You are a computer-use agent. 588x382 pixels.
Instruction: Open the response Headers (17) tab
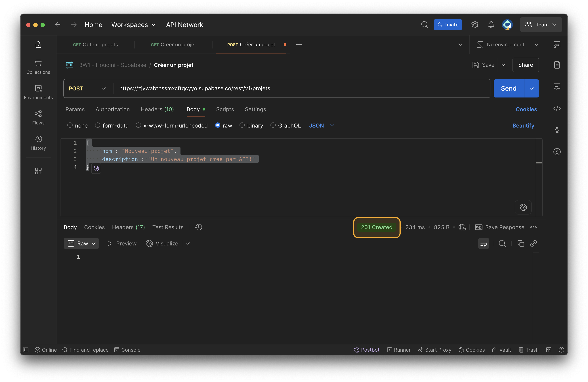[128, 227]
